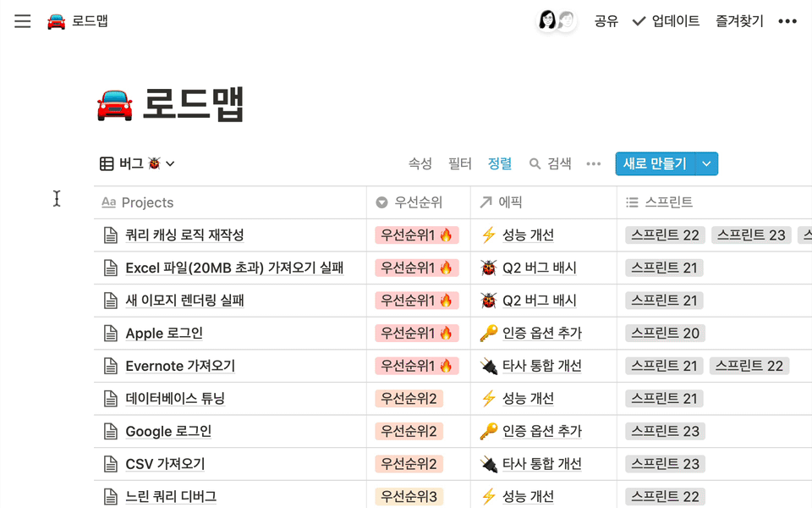Click page icon of Apple 로그인 row
Viewport: 812px width, 508px height.
click(110, 334)
